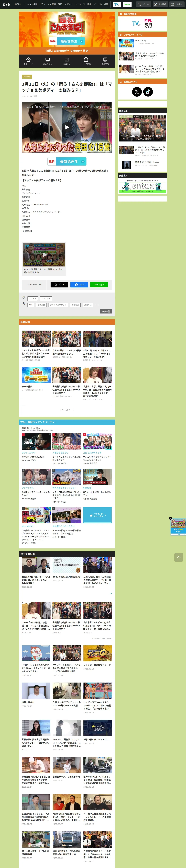
Task: Click the scroll-to-top arrow button
Action: pos(179,557)
